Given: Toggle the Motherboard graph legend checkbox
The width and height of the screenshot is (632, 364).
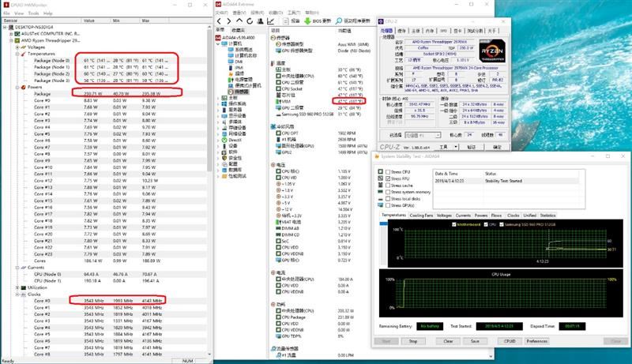Looking at the screenshot, I should (x=454, y=225).
